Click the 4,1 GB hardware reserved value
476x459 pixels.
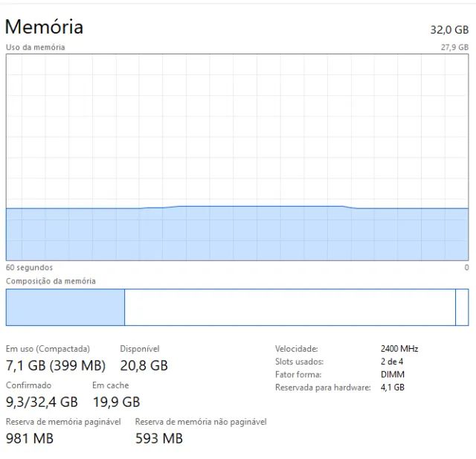tap(392, 388)
